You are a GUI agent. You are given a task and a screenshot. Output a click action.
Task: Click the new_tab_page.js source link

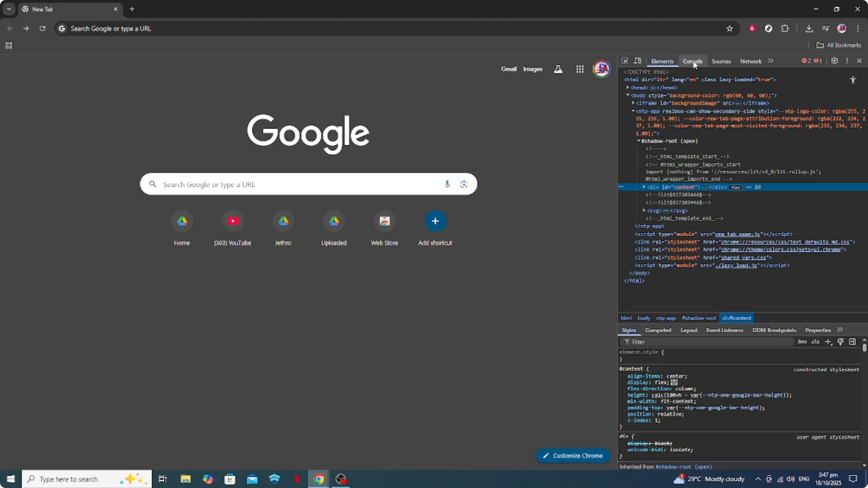737,234
